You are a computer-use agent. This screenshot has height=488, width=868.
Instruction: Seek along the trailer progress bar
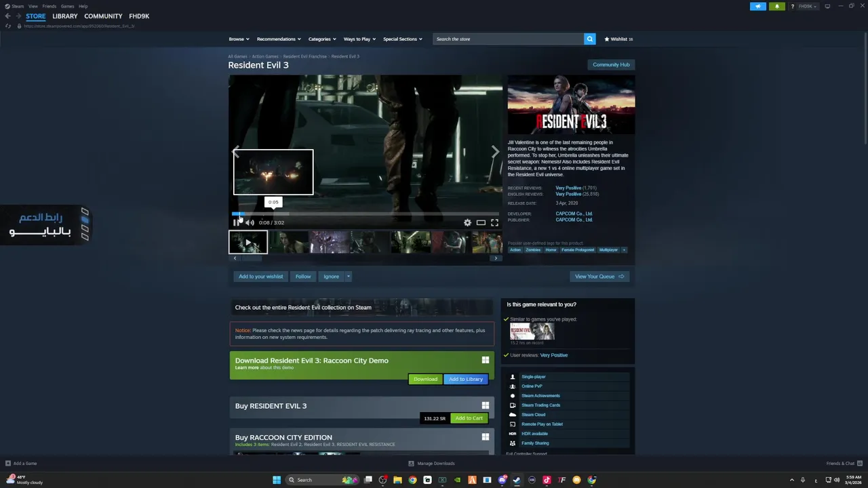tap(366, 214)
